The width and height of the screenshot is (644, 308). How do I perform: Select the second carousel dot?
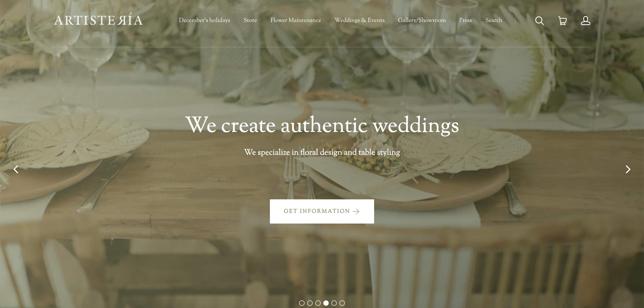310,303
